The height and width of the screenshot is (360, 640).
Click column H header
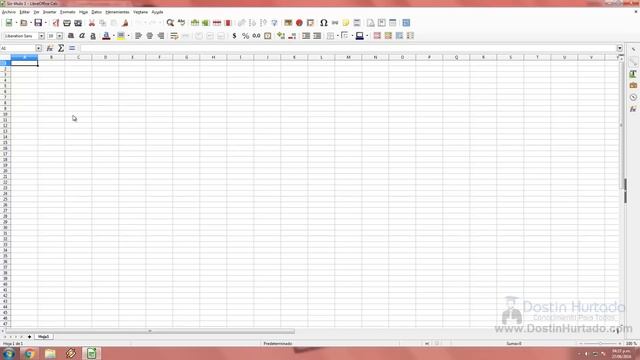[x=213, y=58]
